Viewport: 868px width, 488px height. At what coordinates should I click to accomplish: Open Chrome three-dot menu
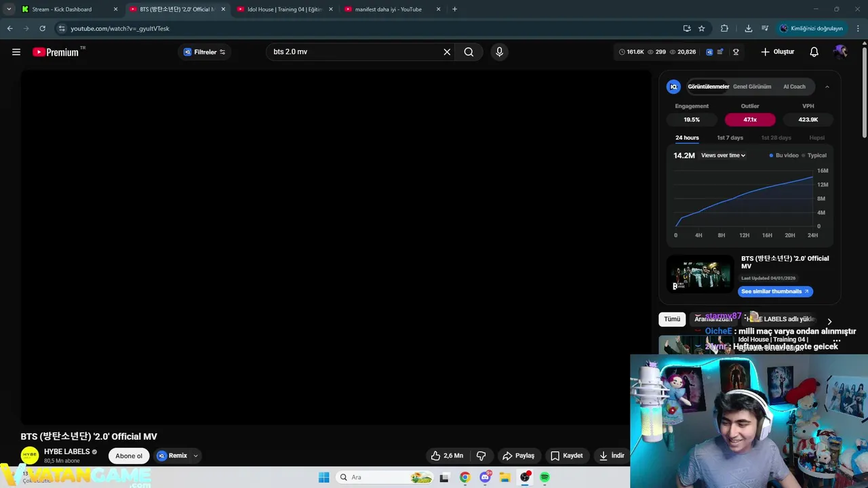coord(859,28)
